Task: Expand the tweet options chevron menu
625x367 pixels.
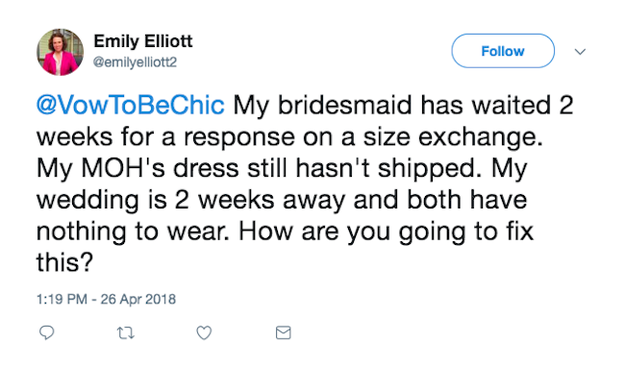Action: pyautogui.click(x=580, y=51)
